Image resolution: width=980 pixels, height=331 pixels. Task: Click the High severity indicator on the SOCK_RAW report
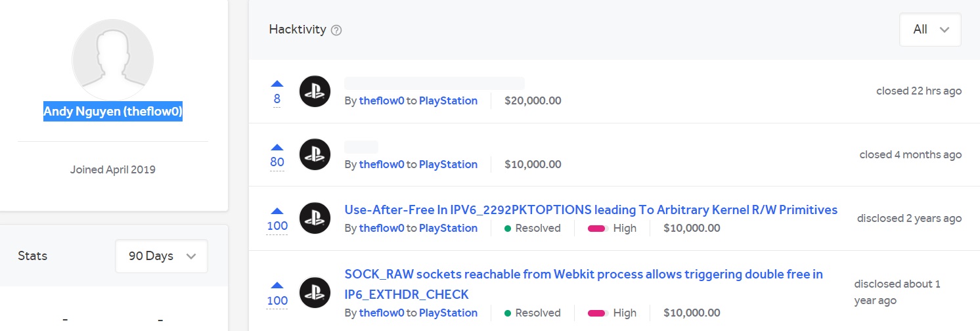(612, 313)
